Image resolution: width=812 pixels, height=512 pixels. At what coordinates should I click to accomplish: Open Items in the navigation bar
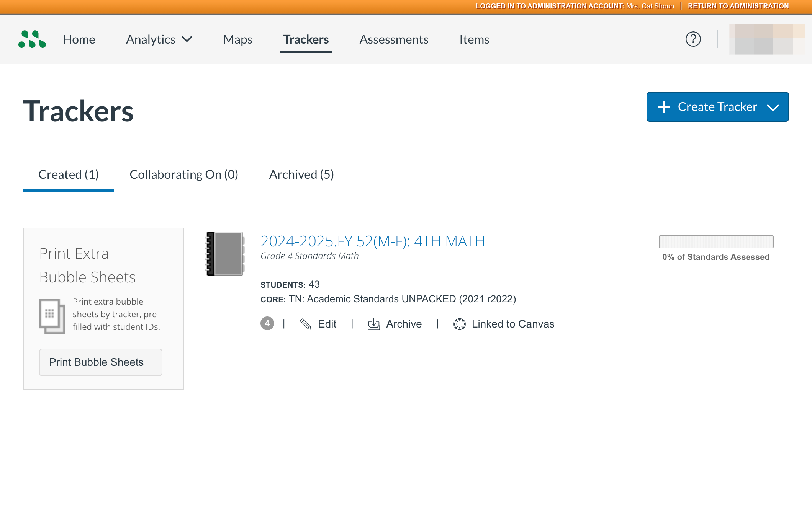click(x=474, y=39)
